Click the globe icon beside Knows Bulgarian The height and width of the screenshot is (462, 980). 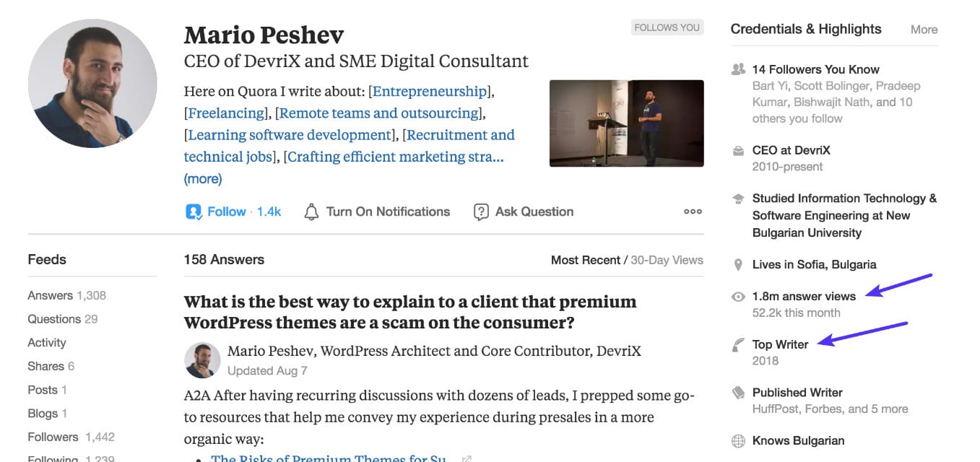[737, 440]
